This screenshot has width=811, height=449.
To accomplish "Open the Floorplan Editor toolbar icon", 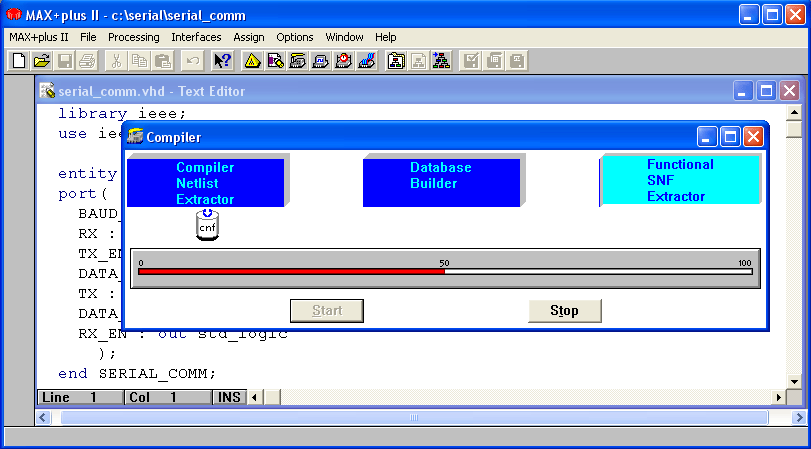I will tap(275, 61).
